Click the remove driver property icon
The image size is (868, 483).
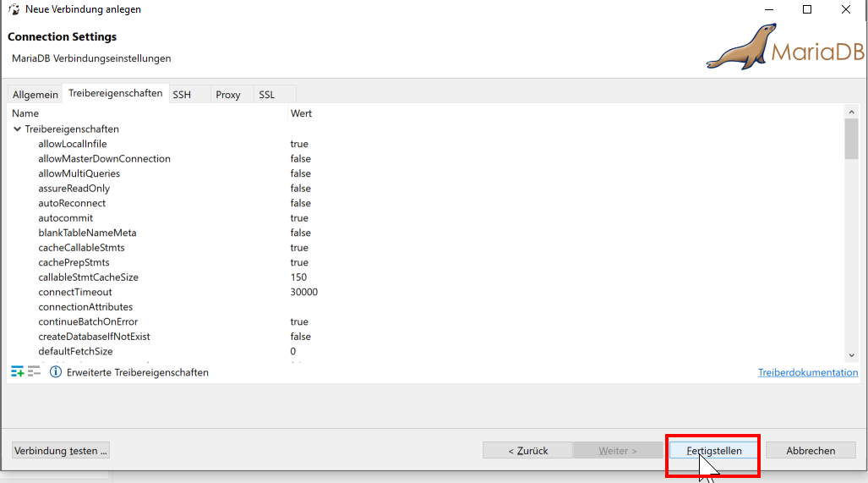pyautogui.click(x=34, y=372)
